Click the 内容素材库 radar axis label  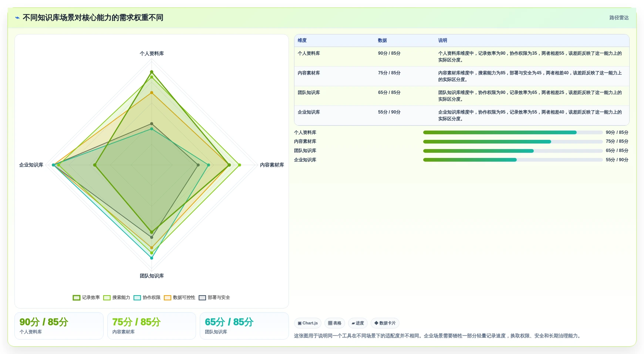click(x=272, y=165)
